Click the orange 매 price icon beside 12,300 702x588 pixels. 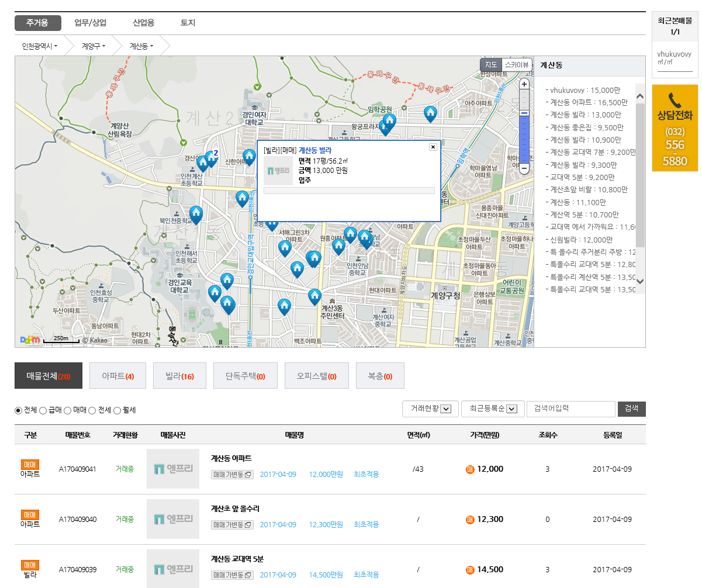coord(470,520)
